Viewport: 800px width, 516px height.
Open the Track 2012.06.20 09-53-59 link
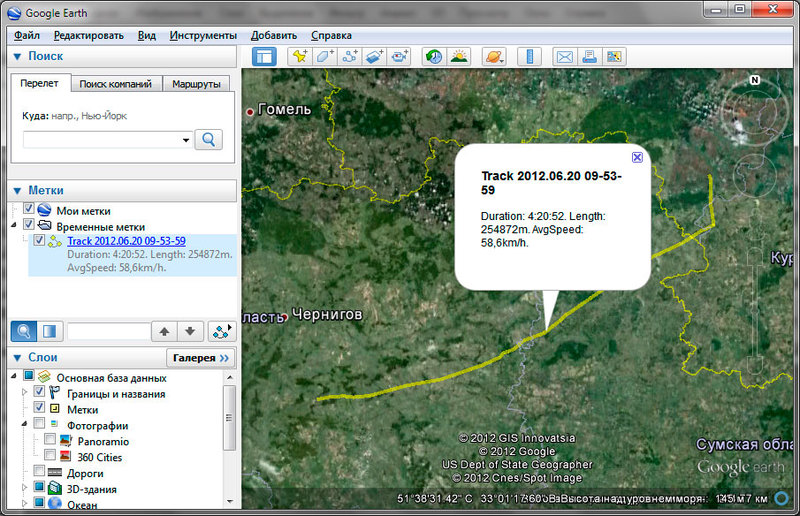(x=126, y=241)
